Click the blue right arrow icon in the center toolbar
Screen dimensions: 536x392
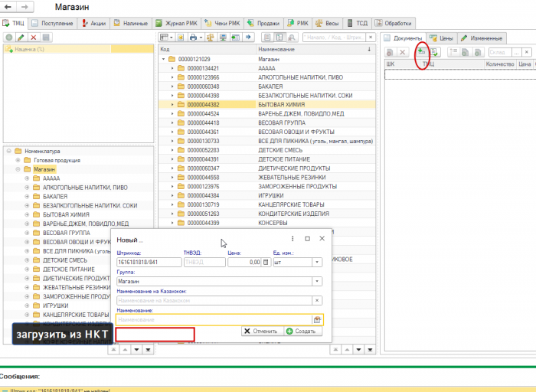(x=248, y=38)
